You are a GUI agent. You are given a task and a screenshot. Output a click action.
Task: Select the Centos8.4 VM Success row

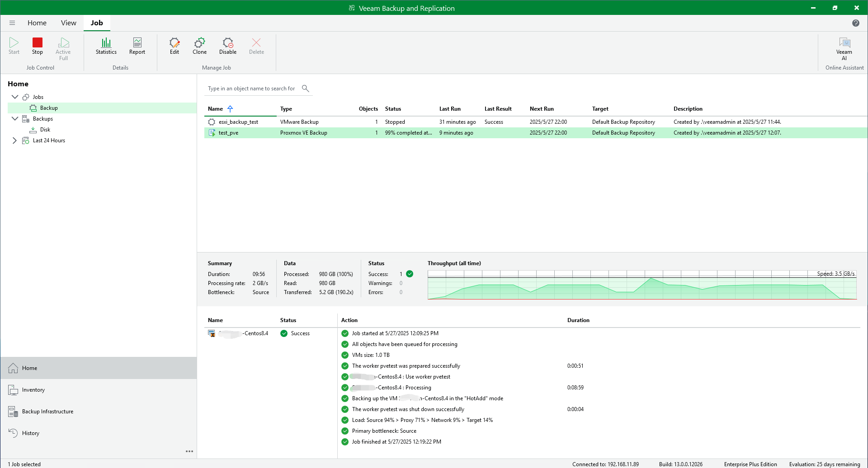270,333
